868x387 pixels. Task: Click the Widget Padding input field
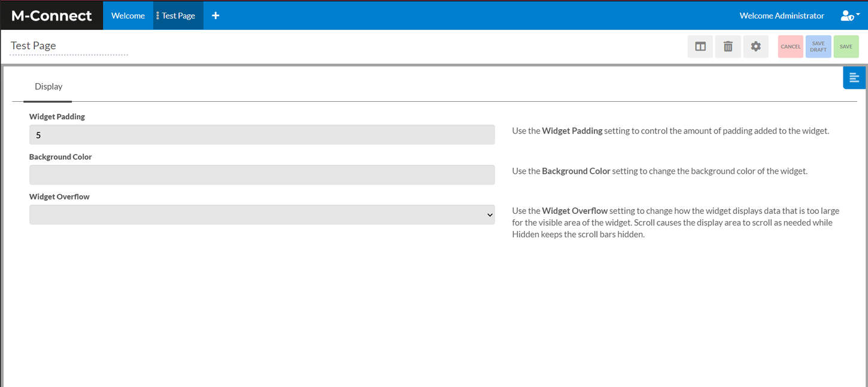point(262,134)
